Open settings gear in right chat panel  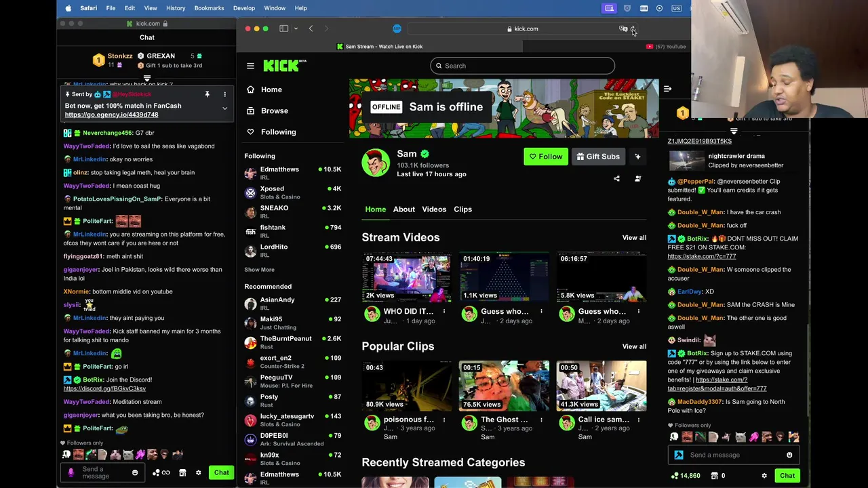coord(764,476)
